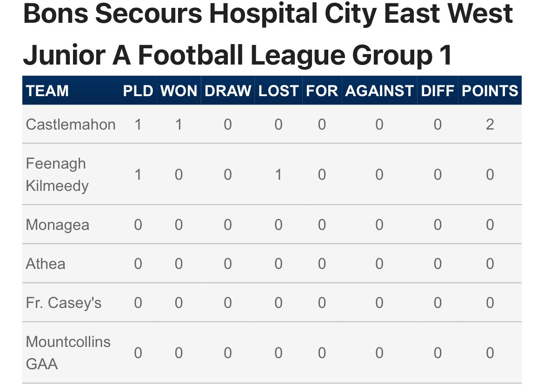Click the TEAM column header
544x392 pixels.
tap(47, 91)
